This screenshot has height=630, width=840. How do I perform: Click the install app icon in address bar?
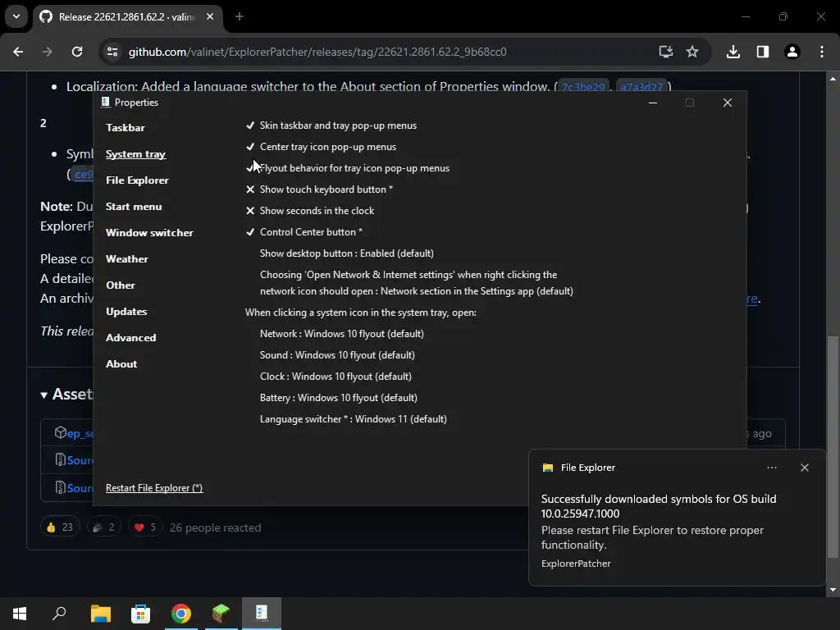pyautogui.click(x=666, y=52)
